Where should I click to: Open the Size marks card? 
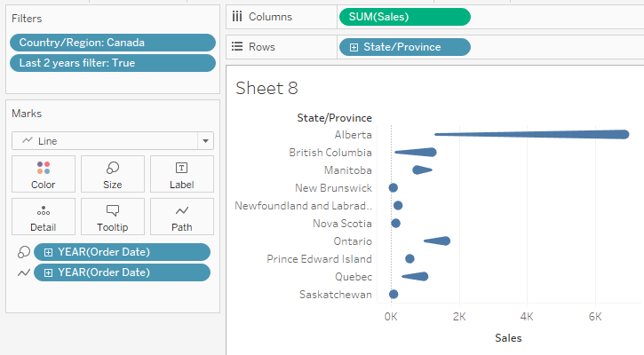113,174
